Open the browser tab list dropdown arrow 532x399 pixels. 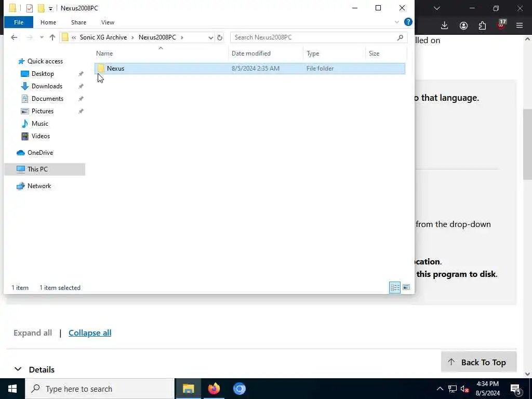tap(436, 8)
